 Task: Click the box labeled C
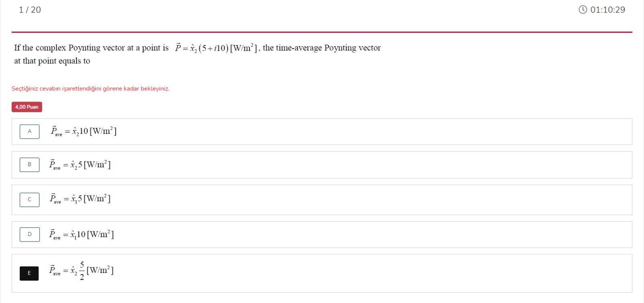pos(29,199)
